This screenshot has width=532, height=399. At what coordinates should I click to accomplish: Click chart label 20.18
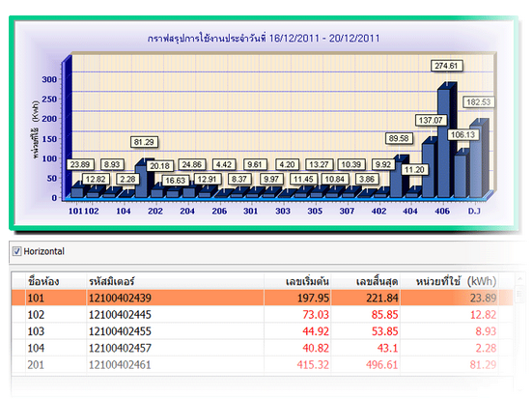click(x=160, y=166)
